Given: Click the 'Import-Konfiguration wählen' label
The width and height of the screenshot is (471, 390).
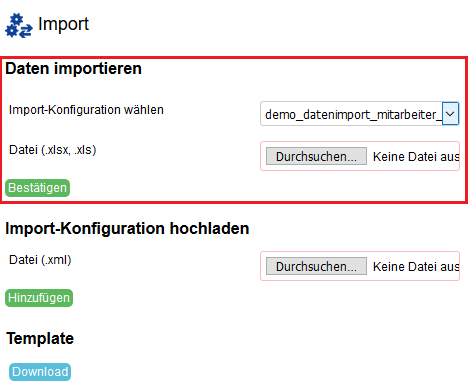Looking at the screenshot, I should 86,110.
